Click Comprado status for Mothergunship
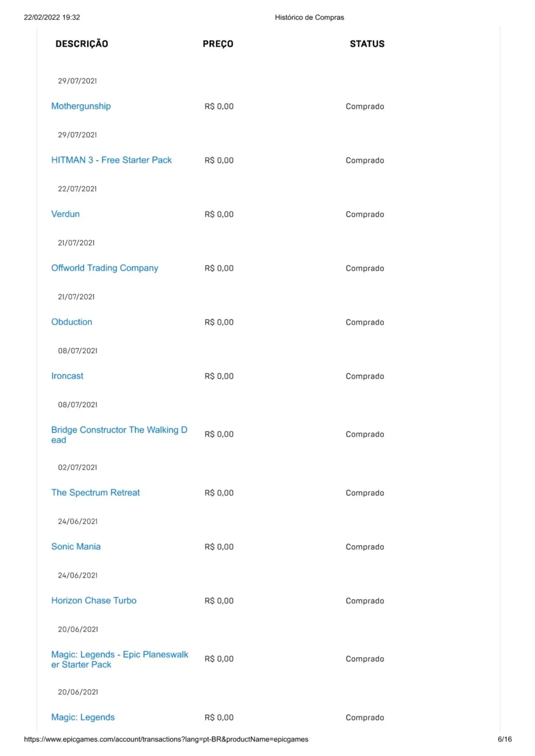This screenshot has width=535, height=756. click(x=365, y=106)
